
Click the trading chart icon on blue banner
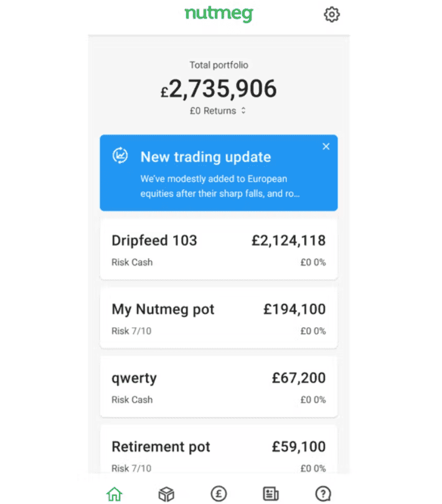tap(121, 157)
